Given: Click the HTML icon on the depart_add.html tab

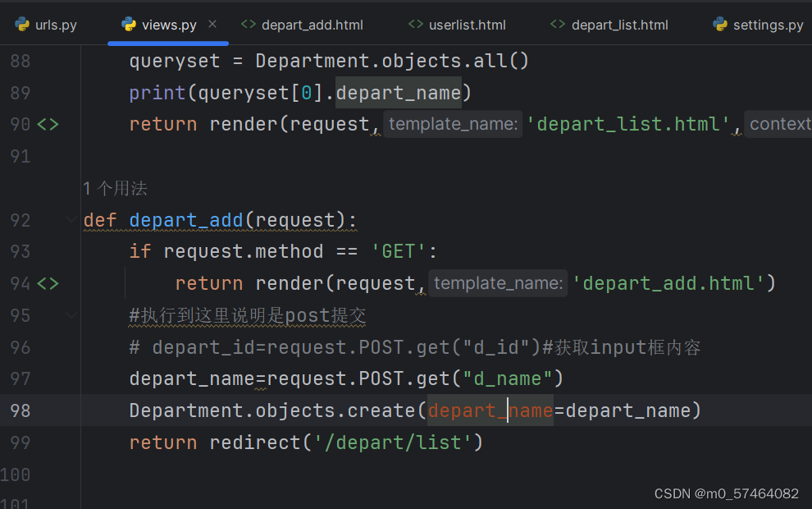Looking at the screenshot, I should click(249, 24).
